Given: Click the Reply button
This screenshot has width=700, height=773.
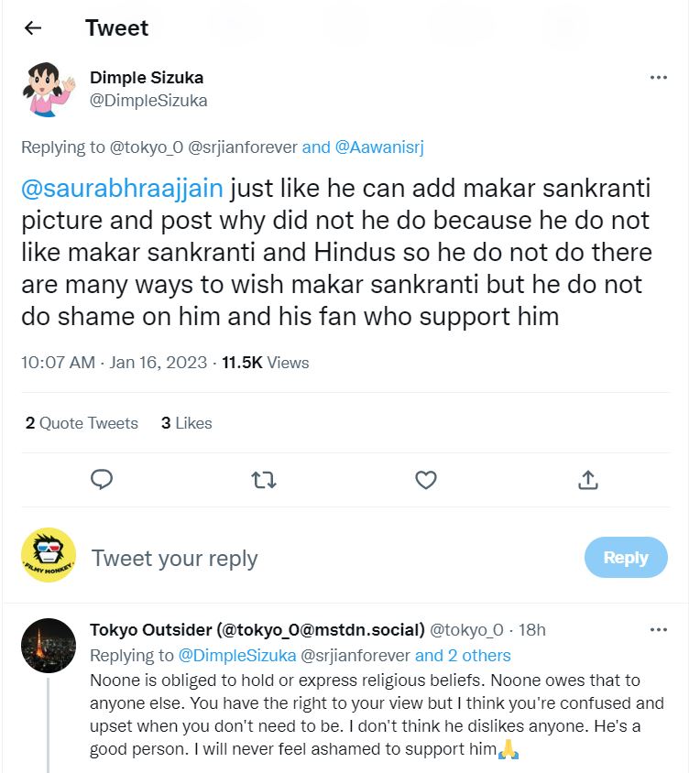Looking at the screenshot, I should point(626,557).
